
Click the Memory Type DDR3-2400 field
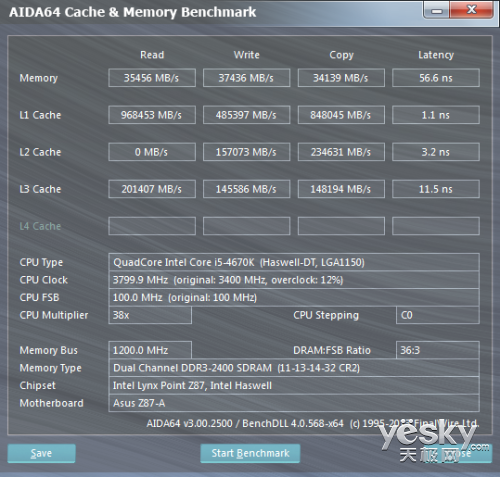pyautogui.click(x=294, y=368)
